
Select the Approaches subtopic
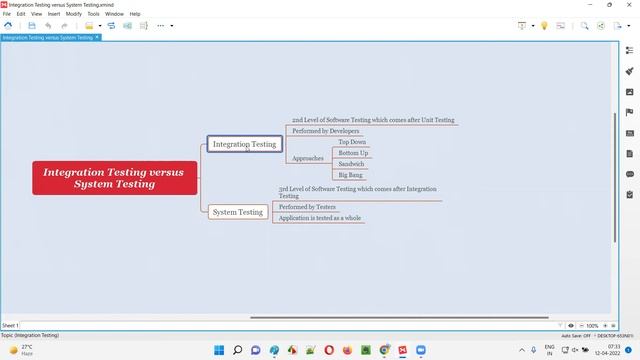point(308,158)
